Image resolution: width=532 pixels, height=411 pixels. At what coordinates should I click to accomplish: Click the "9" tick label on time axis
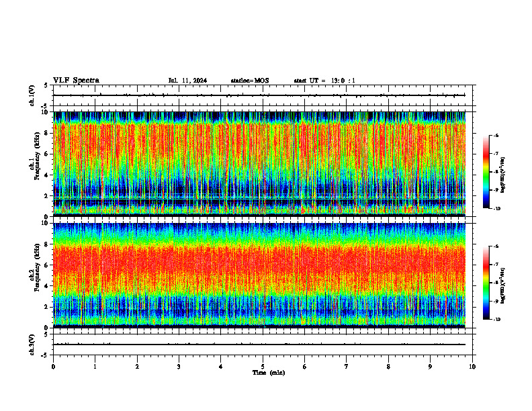click(430, 367)
